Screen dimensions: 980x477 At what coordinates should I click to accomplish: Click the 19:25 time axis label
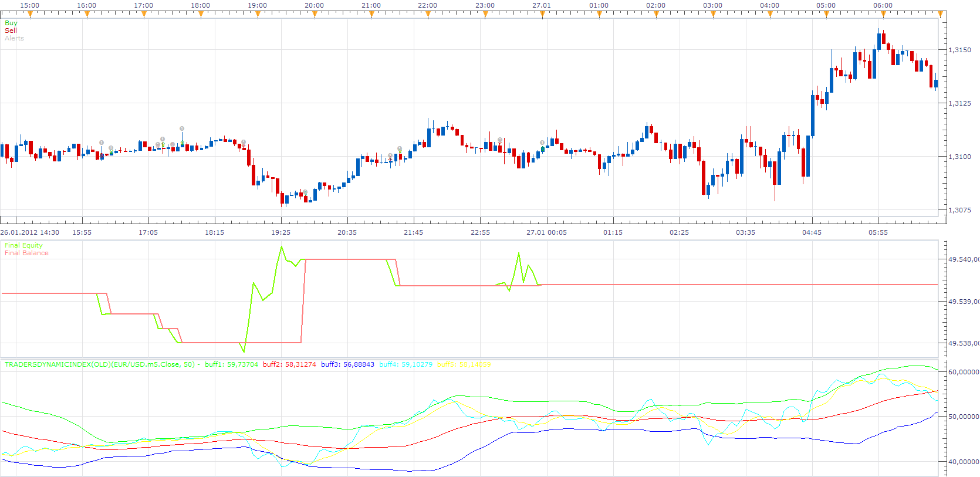point(281,232)
